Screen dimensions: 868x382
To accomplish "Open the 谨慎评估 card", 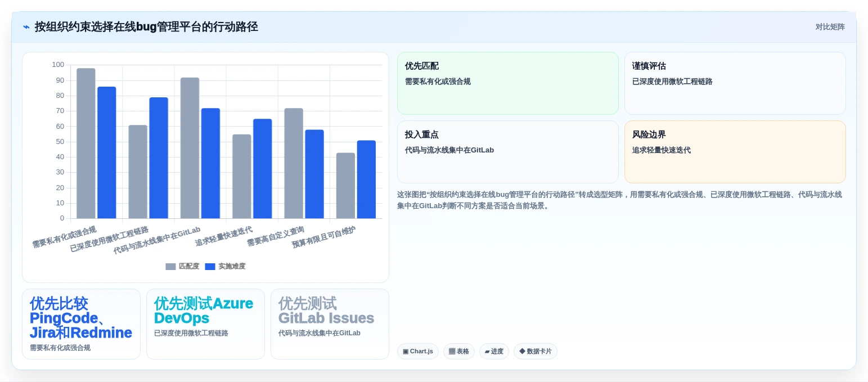I will [x=735, y=83].
